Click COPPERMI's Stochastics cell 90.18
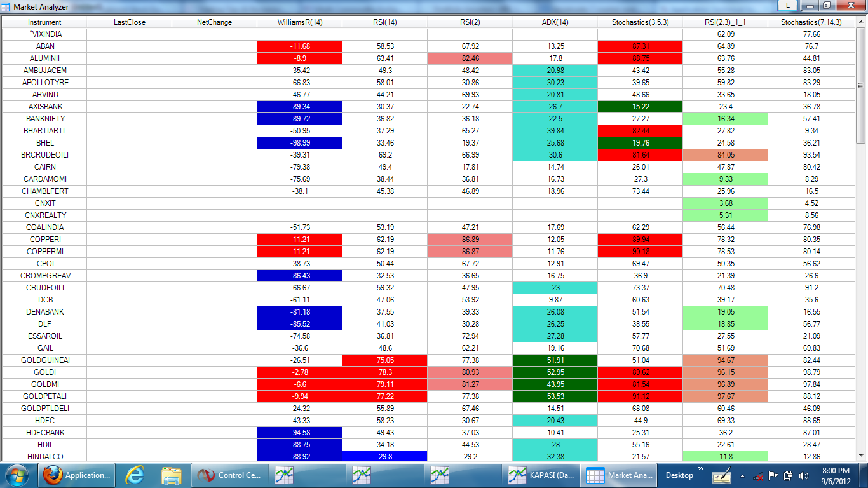Screen dimensions: 868x488 tap(641, 252)
